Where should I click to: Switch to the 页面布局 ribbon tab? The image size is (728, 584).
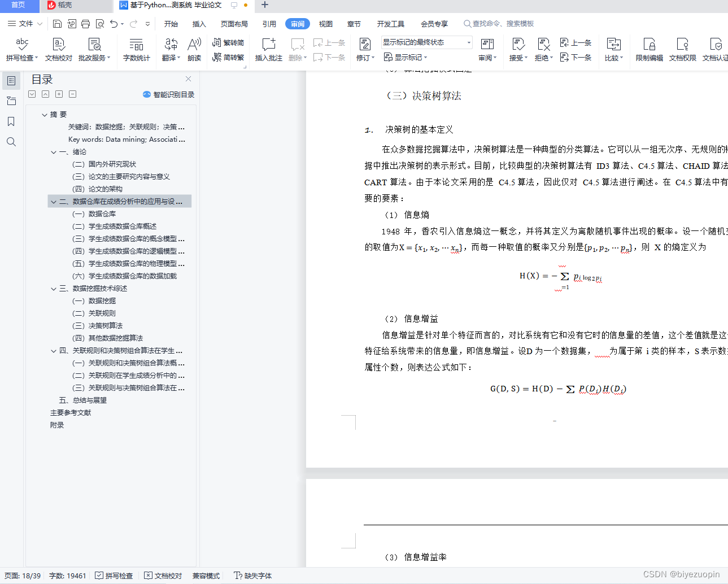pyautogui.click(x=234, y=24)
